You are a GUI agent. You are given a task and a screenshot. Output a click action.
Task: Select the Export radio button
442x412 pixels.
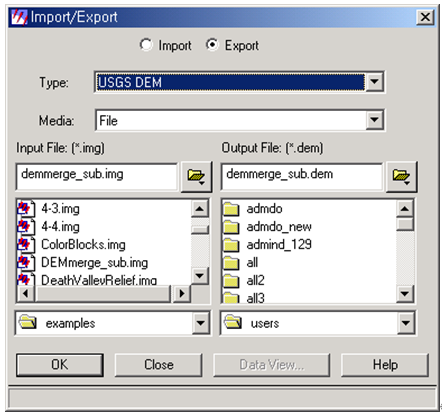click(x=212, y=45)
